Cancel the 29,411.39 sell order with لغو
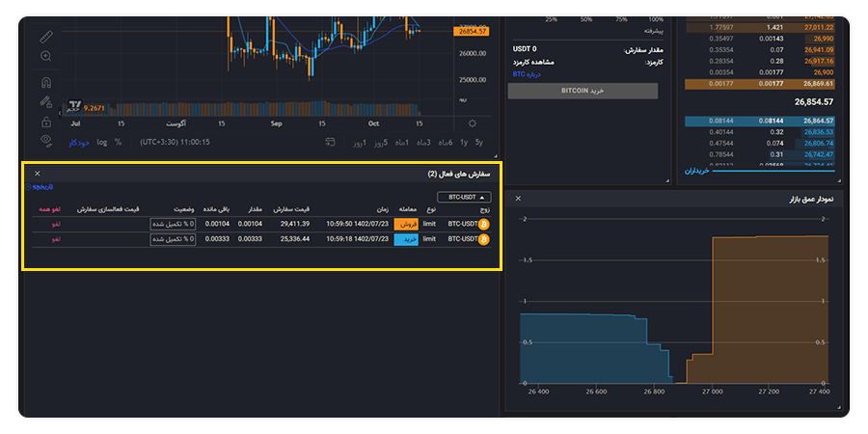 coord(56,224)
